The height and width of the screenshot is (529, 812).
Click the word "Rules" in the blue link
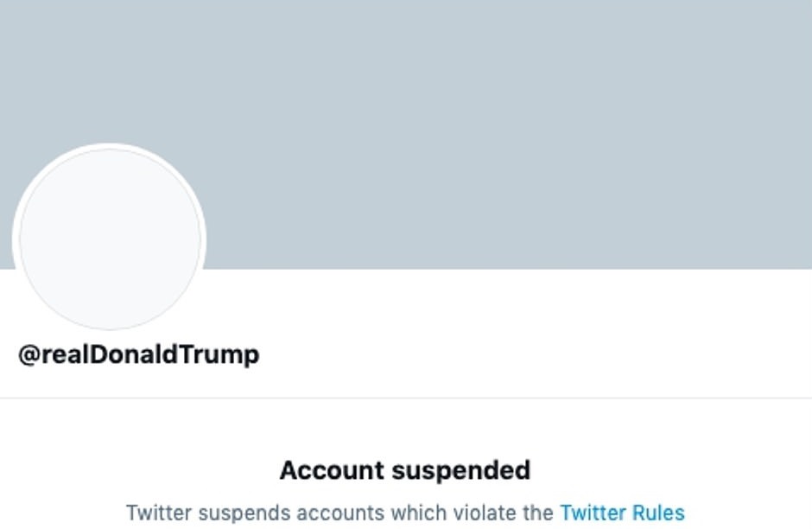point(658,513)
